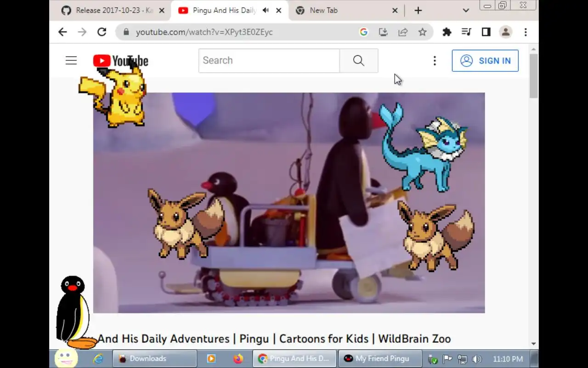Open the Start button on taskbar
The width and height of the screenshot is (588, 368).
tap(66, 358)
